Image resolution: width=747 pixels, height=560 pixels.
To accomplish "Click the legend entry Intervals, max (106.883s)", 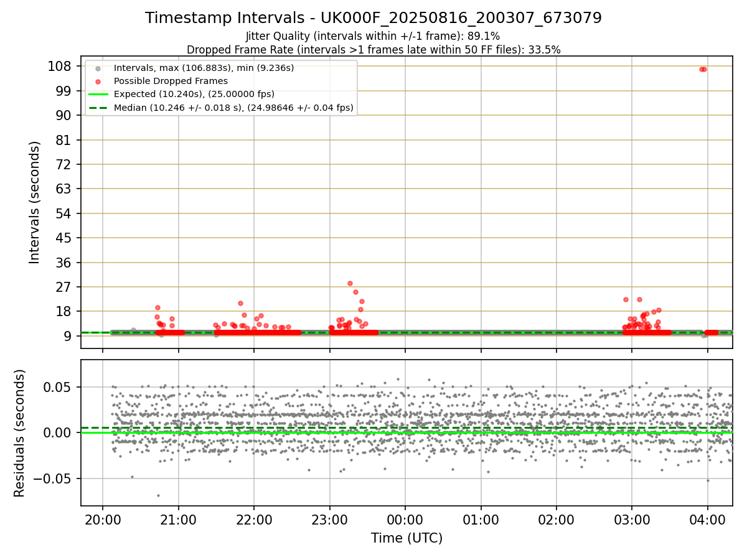I will [x=204, y=67].
